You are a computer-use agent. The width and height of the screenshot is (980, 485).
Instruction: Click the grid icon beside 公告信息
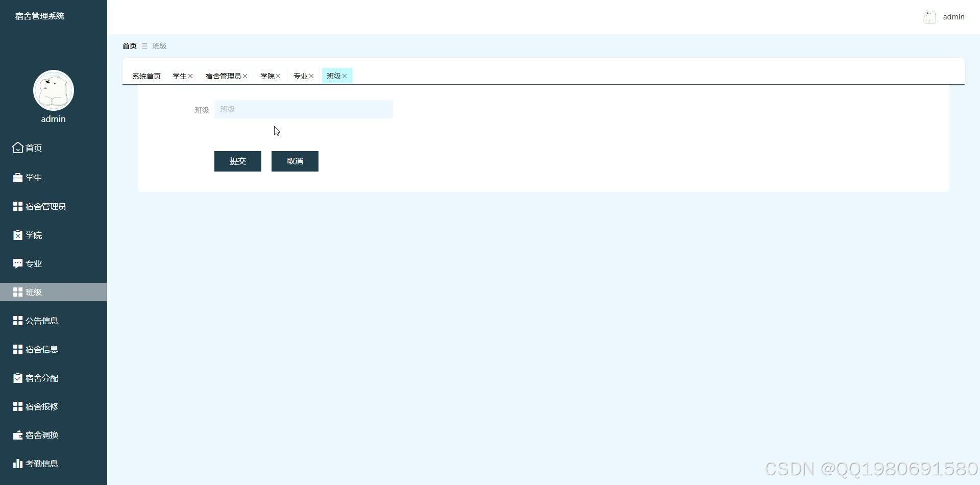pyautogui.click(x=18, y=321)
